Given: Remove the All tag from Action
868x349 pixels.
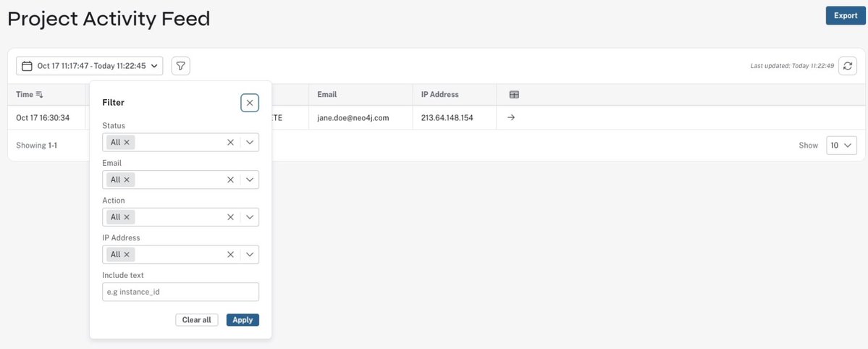Looking at the screenshot, I should [x=127, y=217].
